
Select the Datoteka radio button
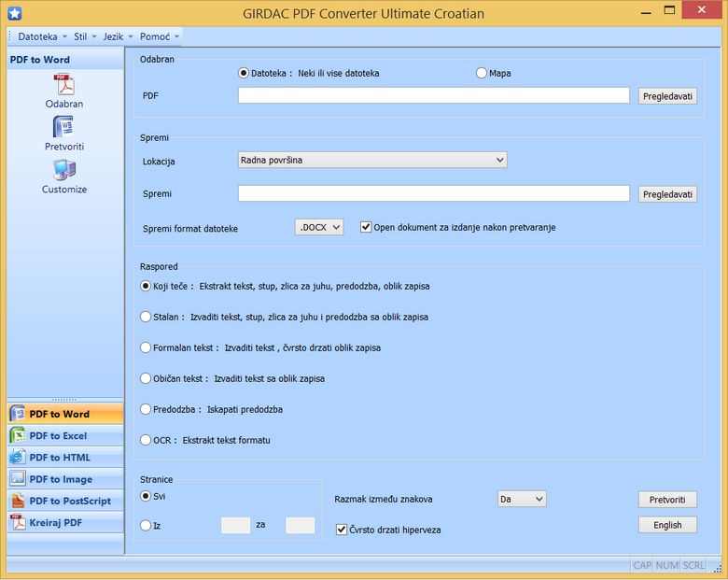[x=244, y=73]
